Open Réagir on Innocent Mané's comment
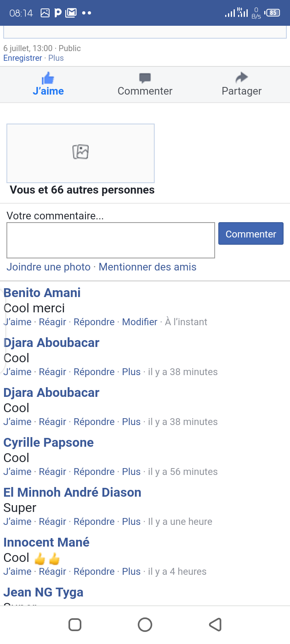The width and height of the screenshot is (290, 644). tap(52, 572)
